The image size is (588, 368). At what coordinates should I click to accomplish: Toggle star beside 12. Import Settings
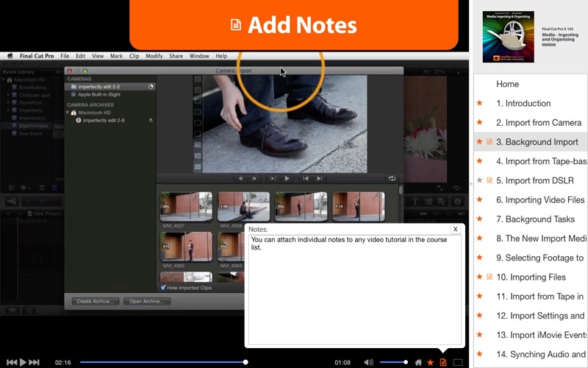coord(479,315)
